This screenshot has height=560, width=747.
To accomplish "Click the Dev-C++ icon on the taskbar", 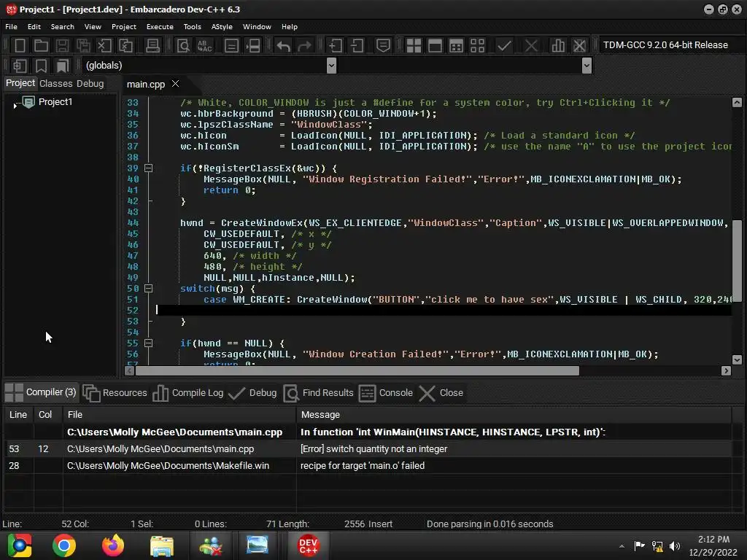I will click(x=309, y=545).
